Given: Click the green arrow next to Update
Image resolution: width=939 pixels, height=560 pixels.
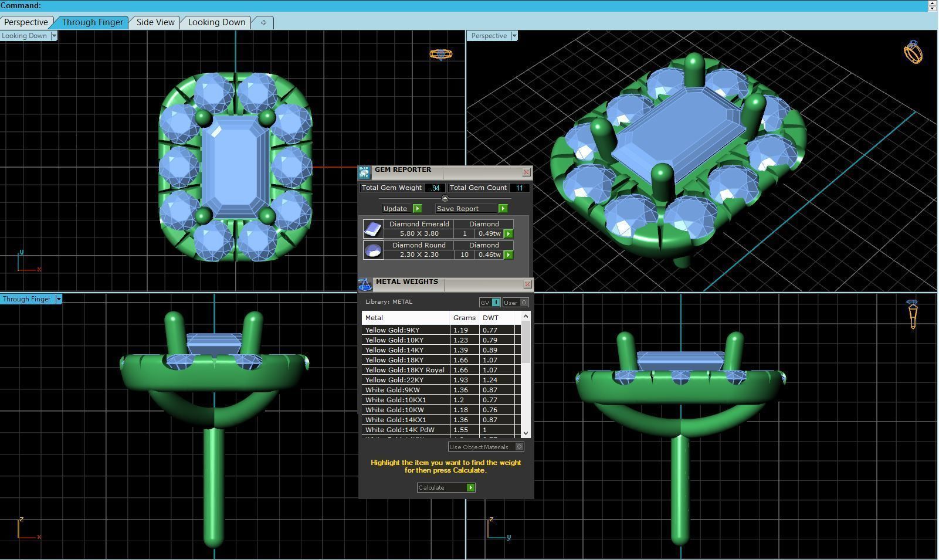Looking at the screenshot, I should 417,209.
